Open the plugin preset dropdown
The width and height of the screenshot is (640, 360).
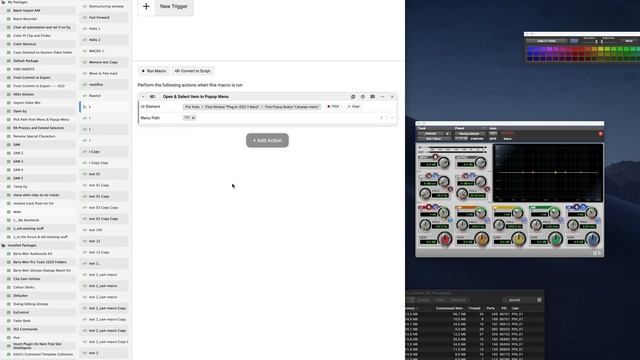point(469,133)
